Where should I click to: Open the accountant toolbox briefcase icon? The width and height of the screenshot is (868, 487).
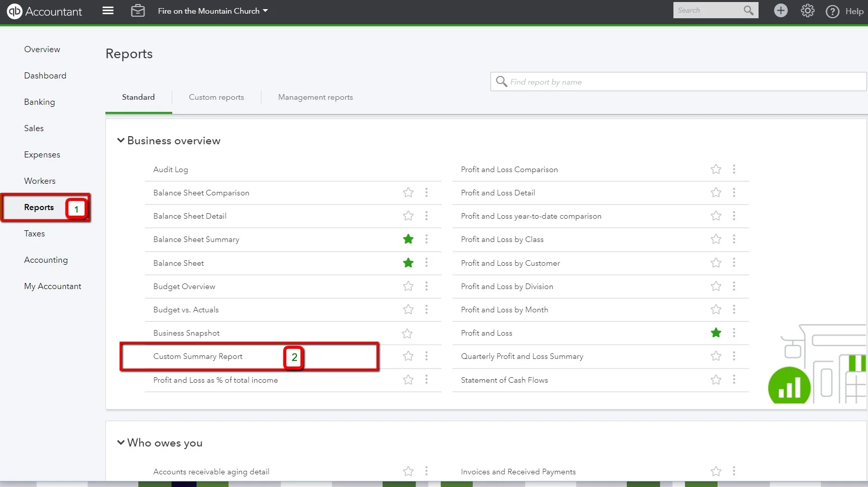tap(138, 11)
